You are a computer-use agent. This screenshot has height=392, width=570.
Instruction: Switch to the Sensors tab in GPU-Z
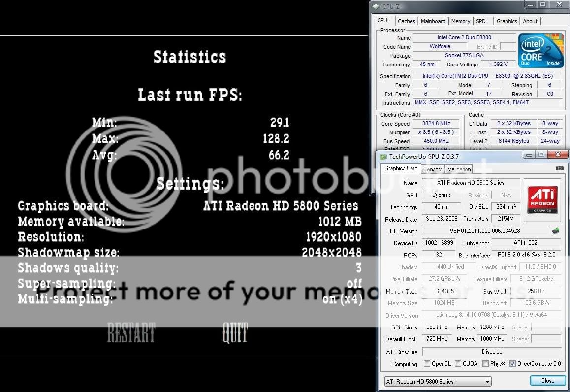[432, 169]
